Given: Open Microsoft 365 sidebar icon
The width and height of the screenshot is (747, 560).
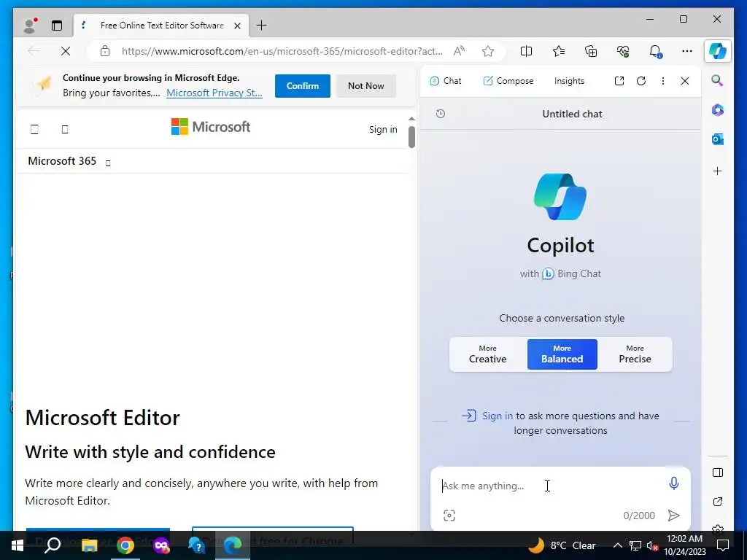Looking at the screenshot, I should (x=718, y=110).
